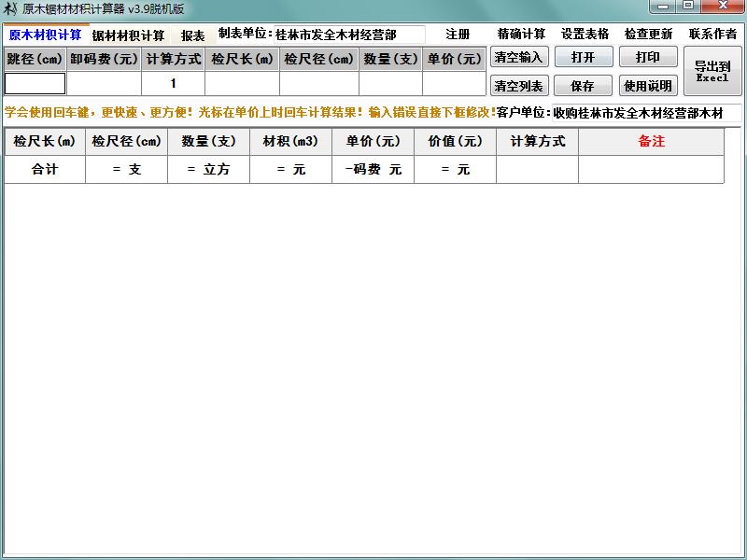
Task: Click the '= 立方' totals cell
Action: [x=208, y=170]
